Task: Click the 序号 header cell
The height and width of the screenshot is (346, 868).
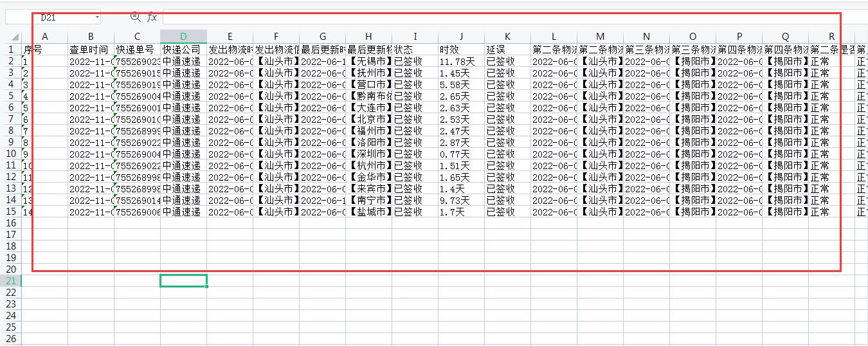Action: click(44, 50)
